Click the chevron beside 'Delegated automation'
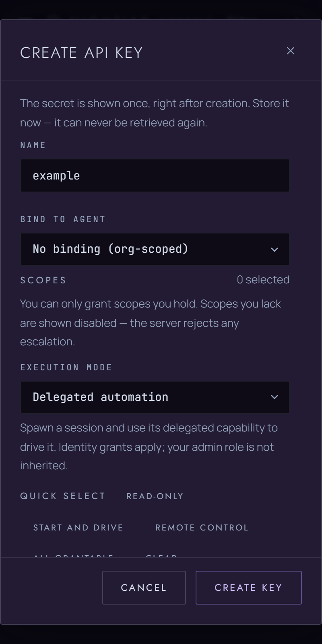 (x=275, y=397)
